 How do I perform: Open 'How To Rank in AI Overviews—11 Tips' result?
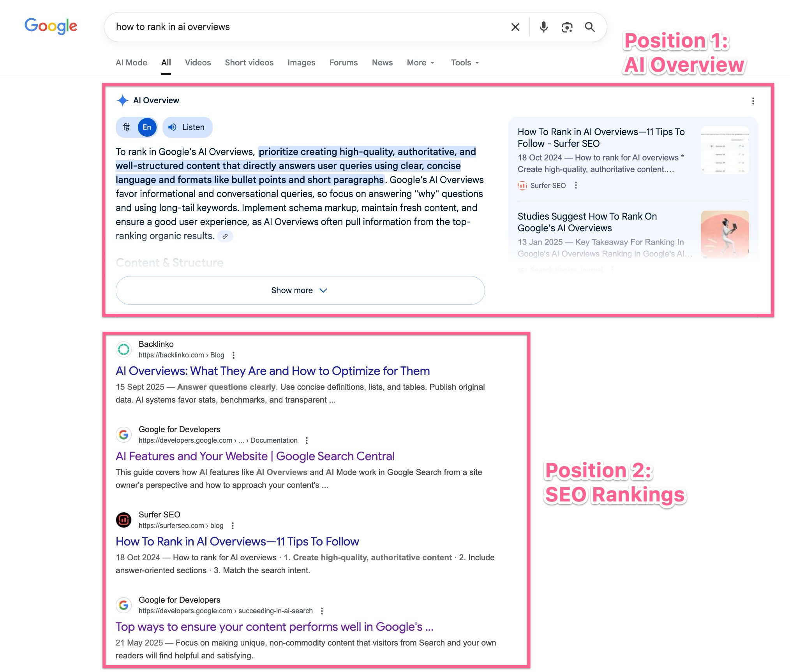click(237, 542)
